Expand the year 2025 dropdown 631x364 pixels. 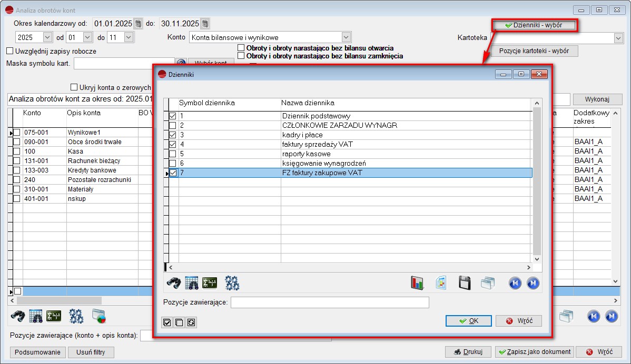click(47, 37)
